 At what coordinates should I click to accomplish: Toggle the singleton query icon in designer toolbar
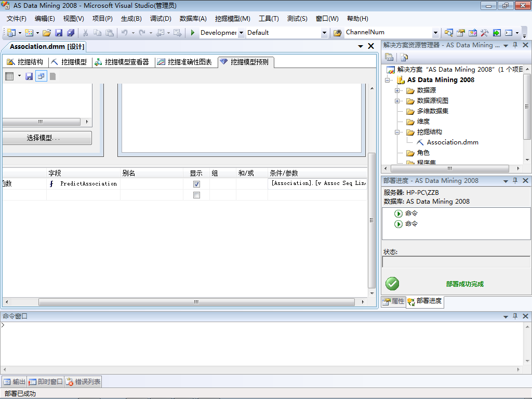point(41,76)
